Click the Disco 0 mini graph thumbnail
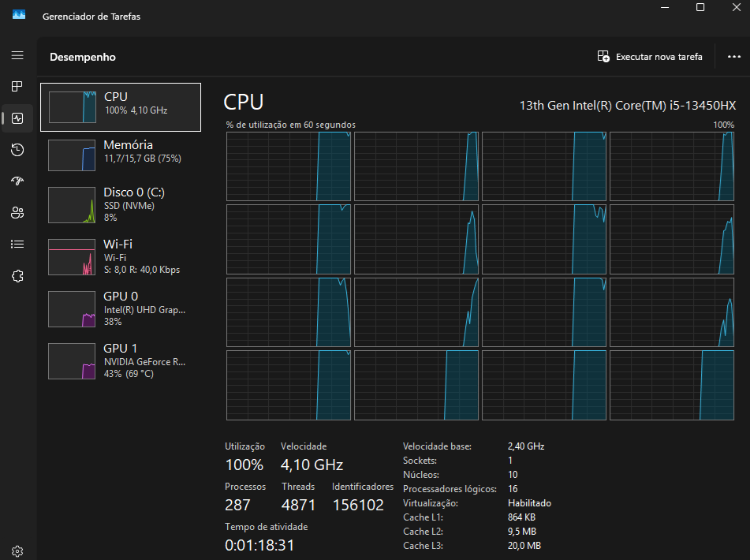Image resolution: width=750 pixels, height=560 pixels. click(x=72, y=205)
